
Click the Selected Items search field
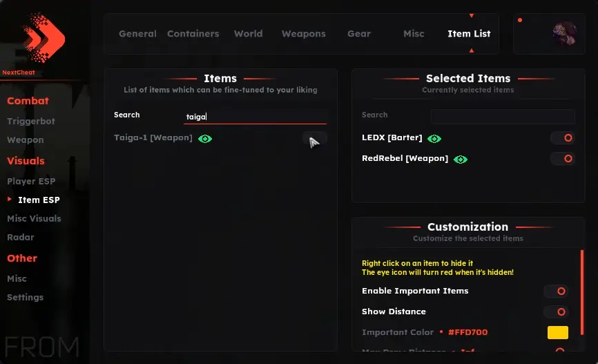point(503,116)
